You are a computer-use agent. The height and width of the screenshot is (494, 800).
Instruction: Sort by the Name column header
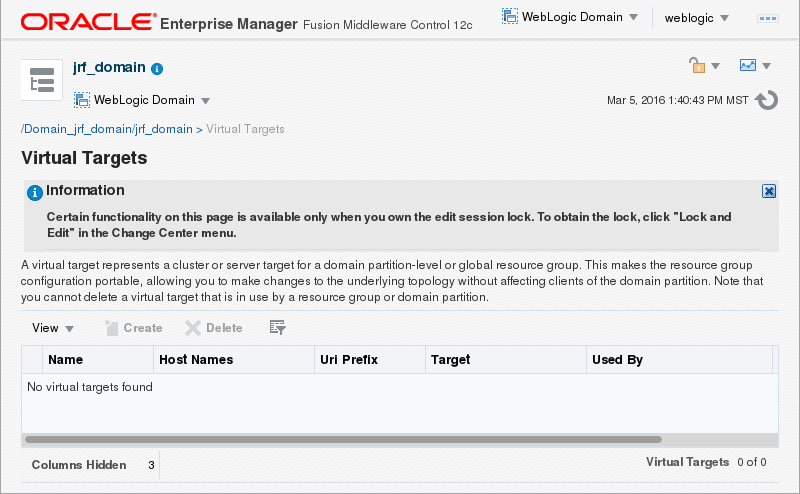coord(66,360)
